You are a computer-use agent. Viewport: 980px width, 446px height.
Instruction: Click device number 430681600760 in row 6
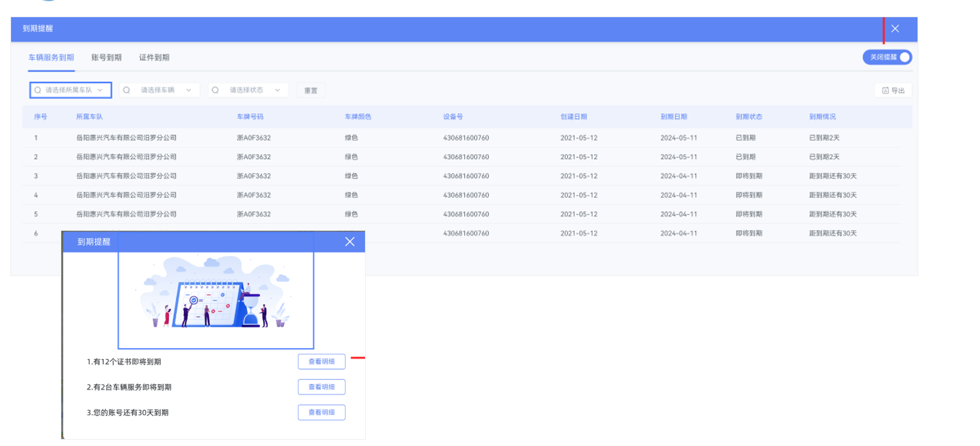(466, 233)
